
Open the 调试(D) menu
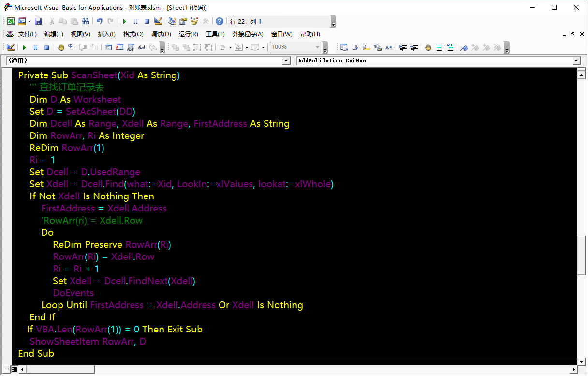161,34
